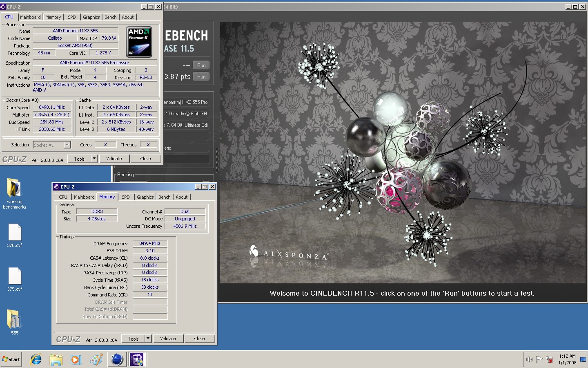
Task: Open About tab in top CPU-Z window
Action: 127,17
